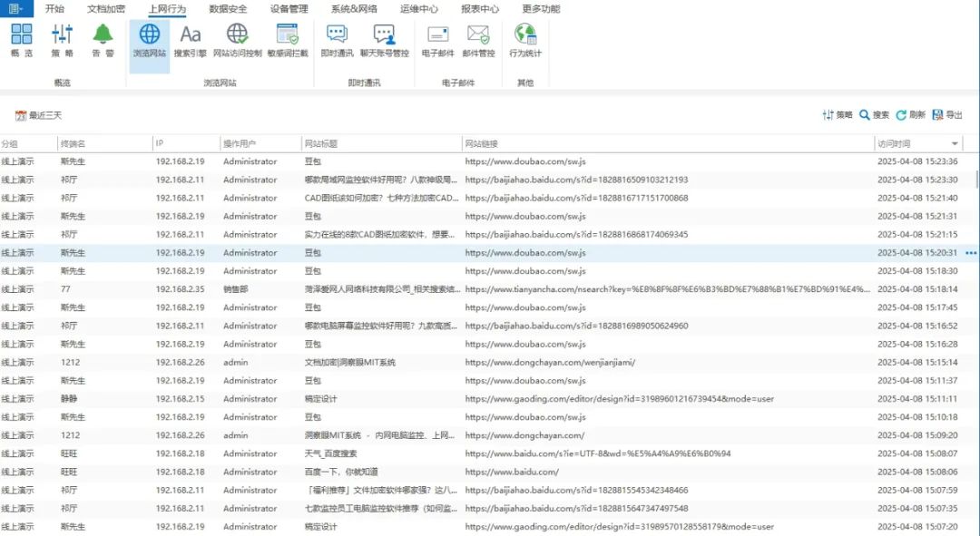Select terminal name 77
The height and width of the screenshot is (536, 980).
(65, 289)
